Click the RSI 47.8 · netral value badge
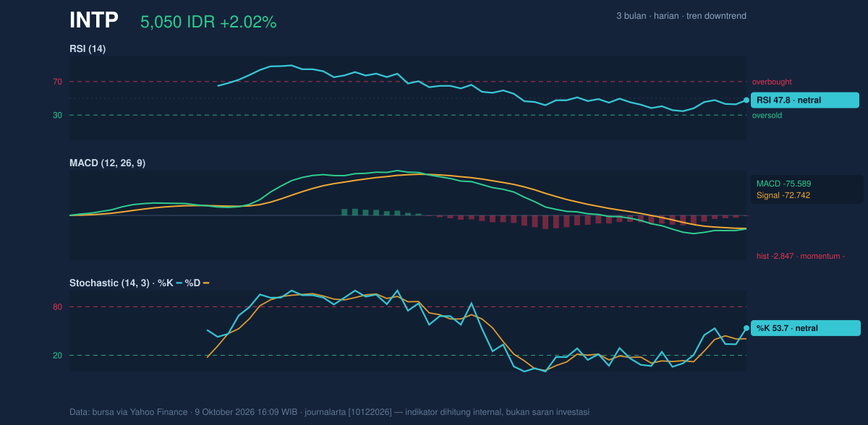 805,100
